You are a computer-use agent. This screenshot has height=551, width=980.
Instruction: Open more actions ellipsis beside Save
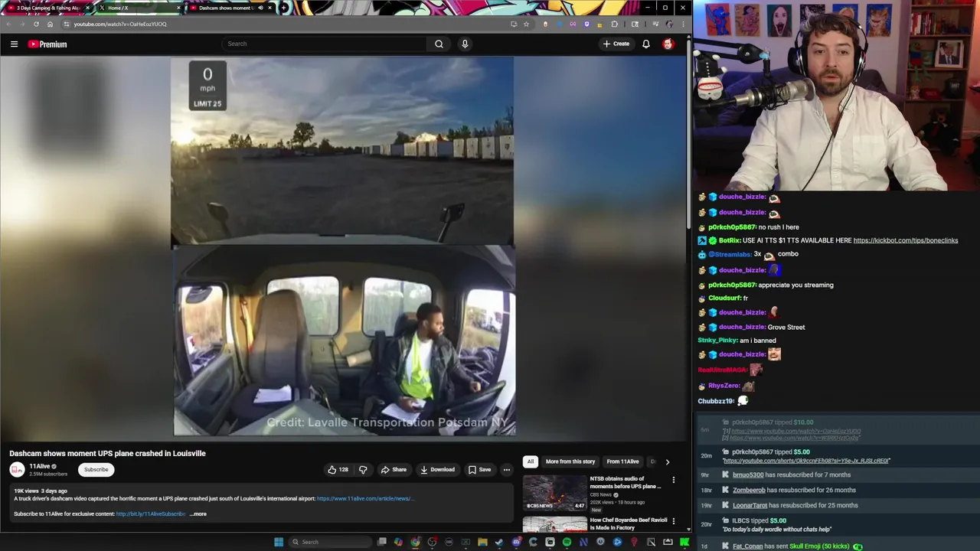pos(506,470)
